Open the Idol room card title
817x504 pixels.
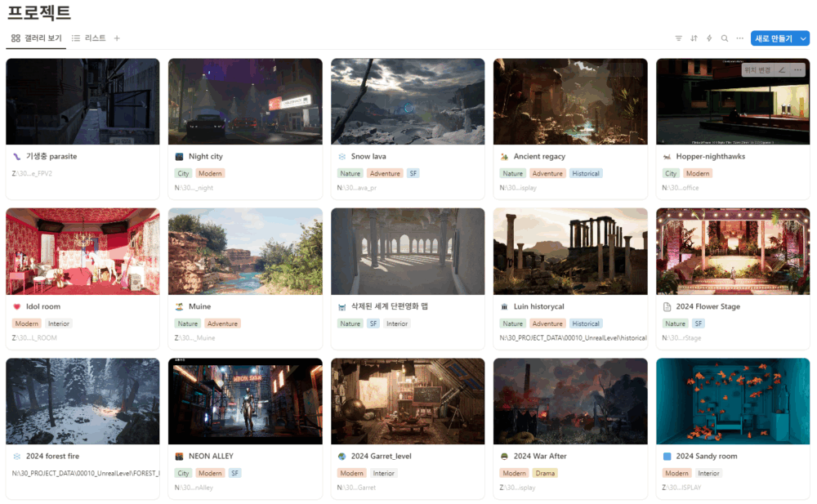[x=43, y=306]
